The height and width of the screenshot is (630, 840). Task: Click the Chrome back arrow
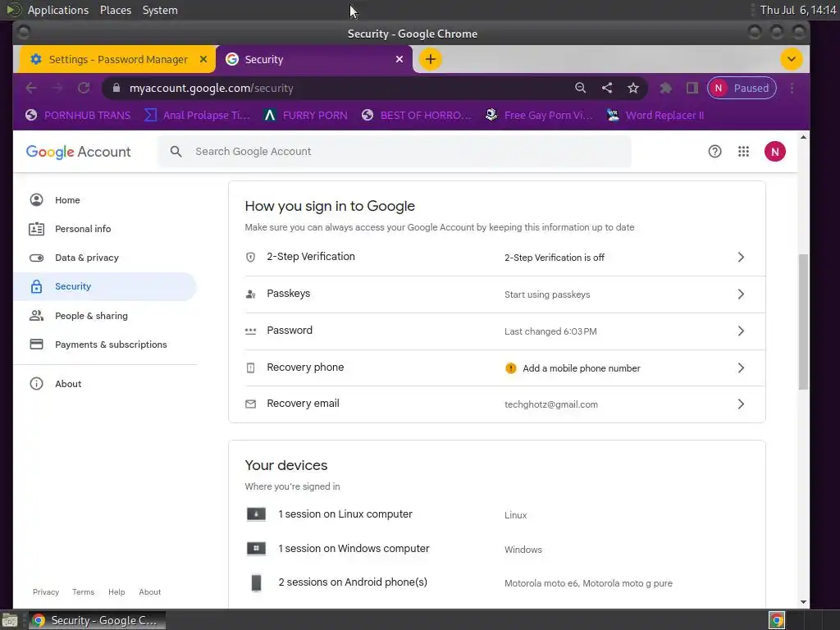tap(31, 88)
